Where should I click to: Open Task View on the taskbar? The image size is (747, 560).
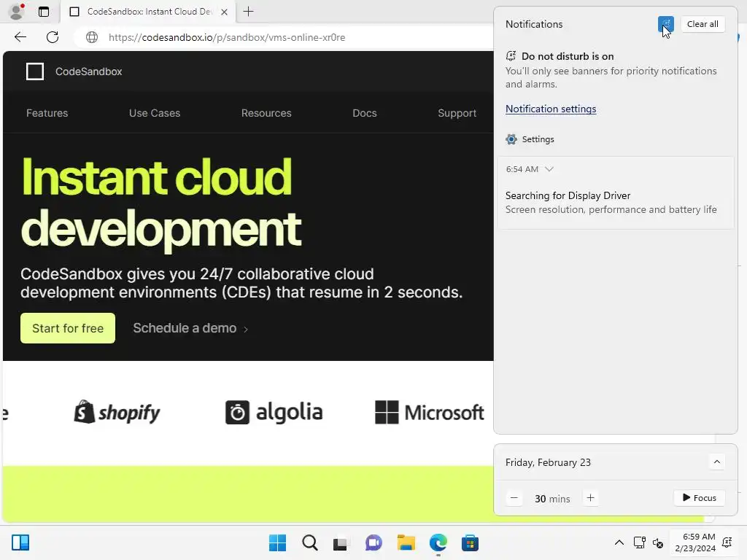coord(340,542)
